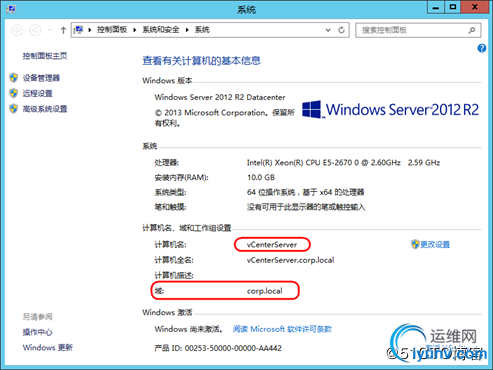The image size is (493, 370).
Task: Expand the arrow after 控制面板 breadcrumb
Action: pos(135,30)
